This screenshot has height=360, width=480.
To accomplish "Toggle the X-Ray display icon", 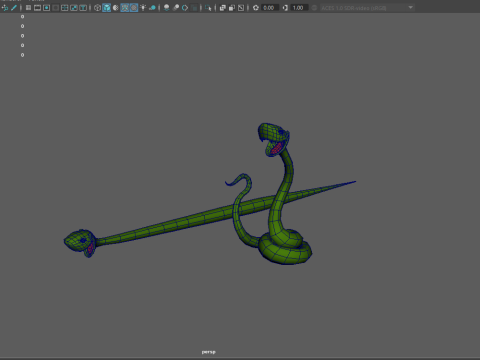I will pos(223,8).
